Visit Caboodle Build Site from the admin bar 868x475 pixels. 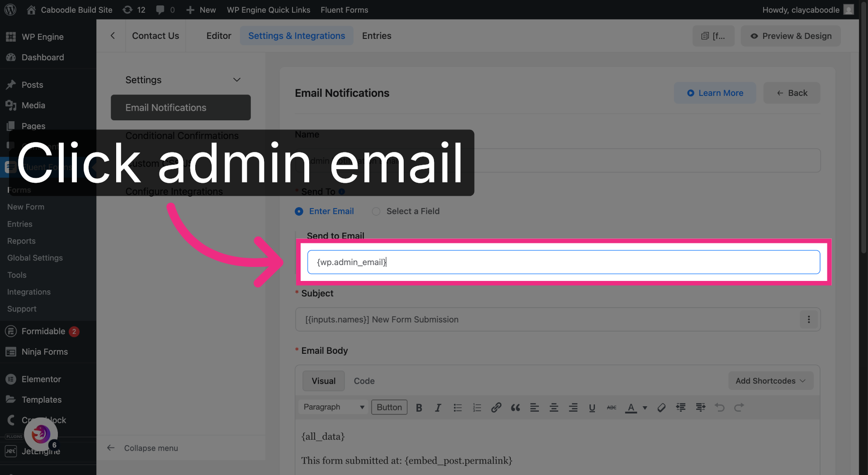70,9
